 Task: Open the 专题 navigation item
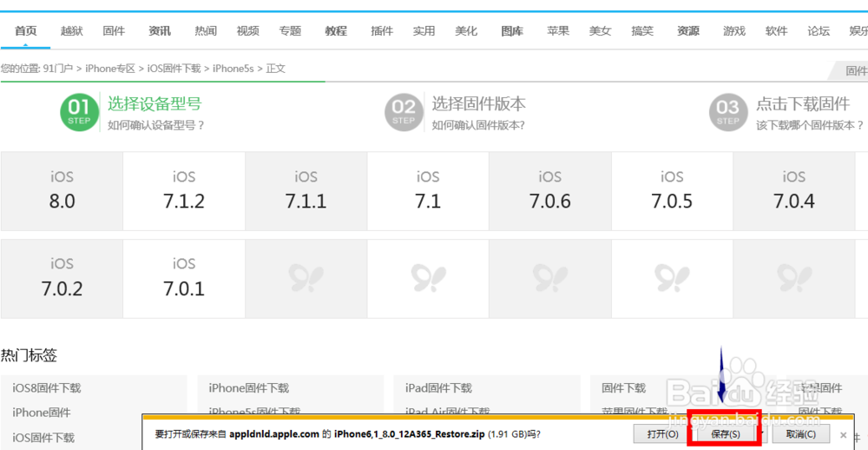click(290, 31)
